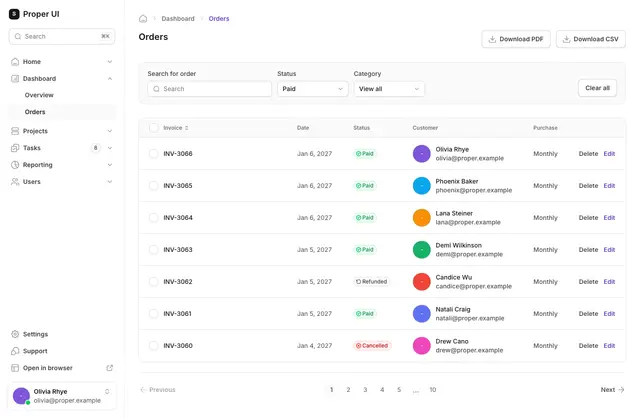Click the Projects sidebar icon
Screen dimensions: 640x419
(x=15, y=131)
